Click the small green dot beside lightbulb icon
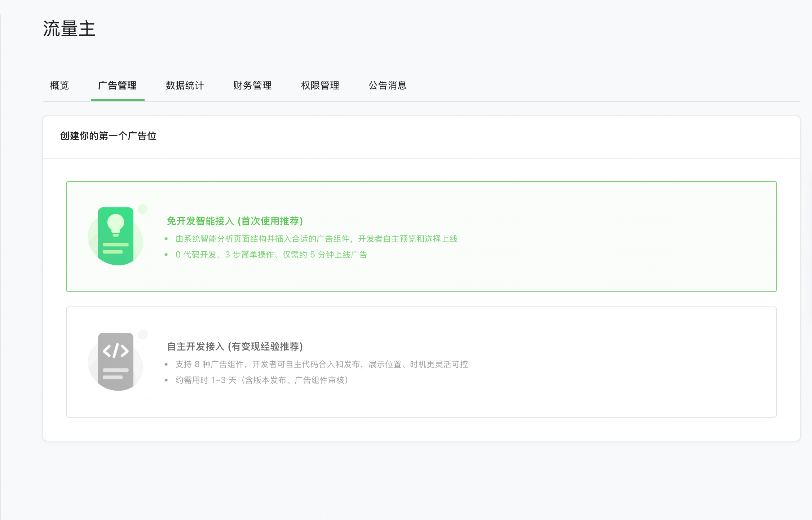The height and width of the screenshot is (520, 812). click(143, 209)
